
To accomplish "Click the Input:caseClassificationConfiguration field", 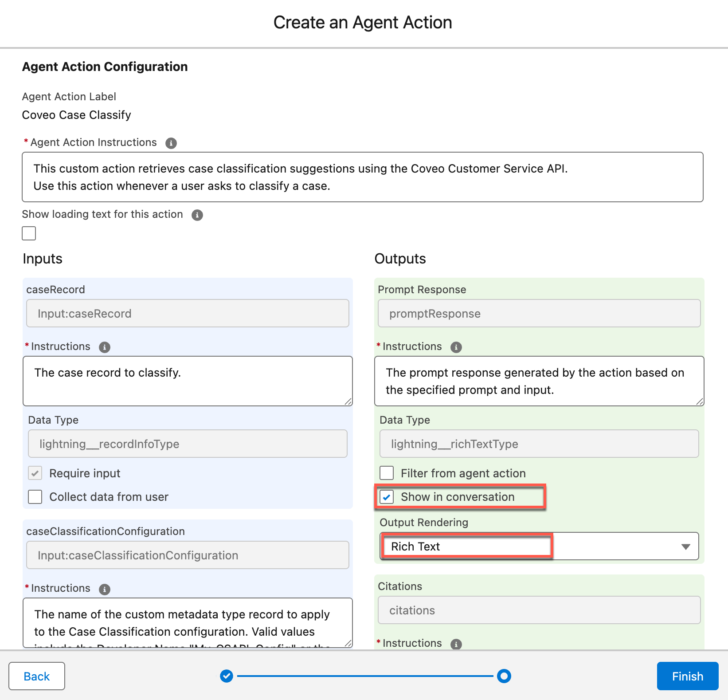I will coord(188,555).
